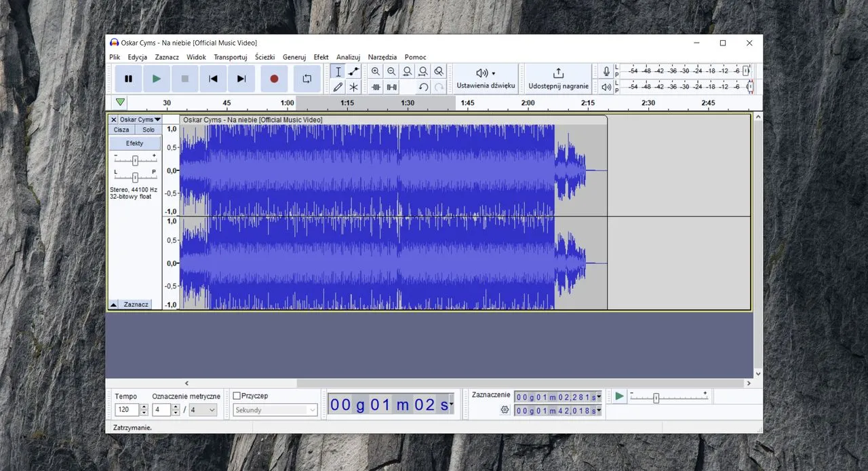This screenshot has height=471, width=868.
Task: Click the Record button
Action: 274,79
